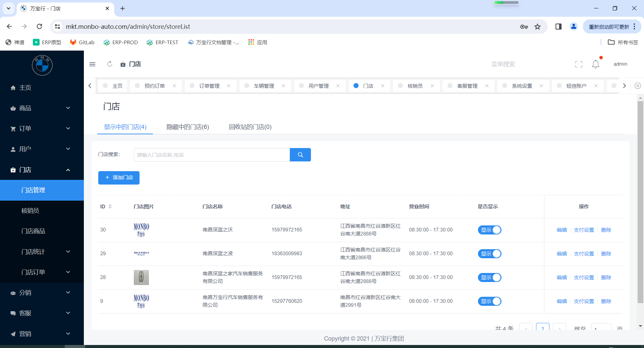
Task: Open the admin user menu
Action: [x=620, y=64]
